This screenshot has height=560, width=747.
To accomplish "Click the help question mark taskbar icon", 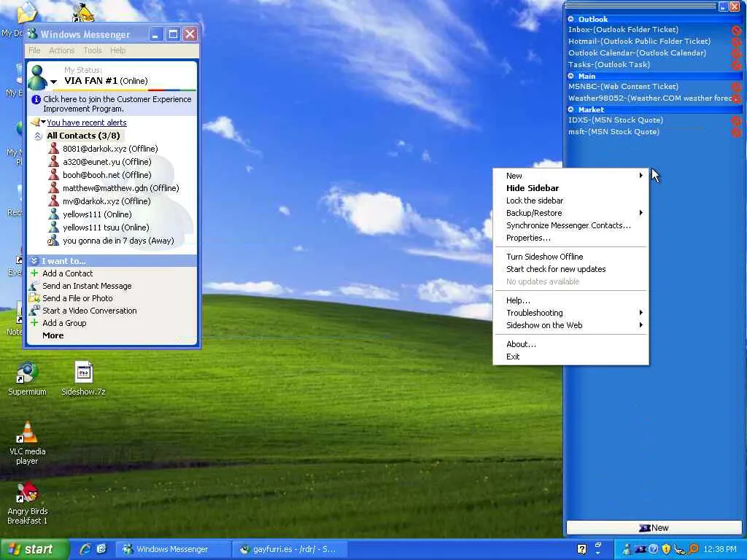I will tap(581, 549).
